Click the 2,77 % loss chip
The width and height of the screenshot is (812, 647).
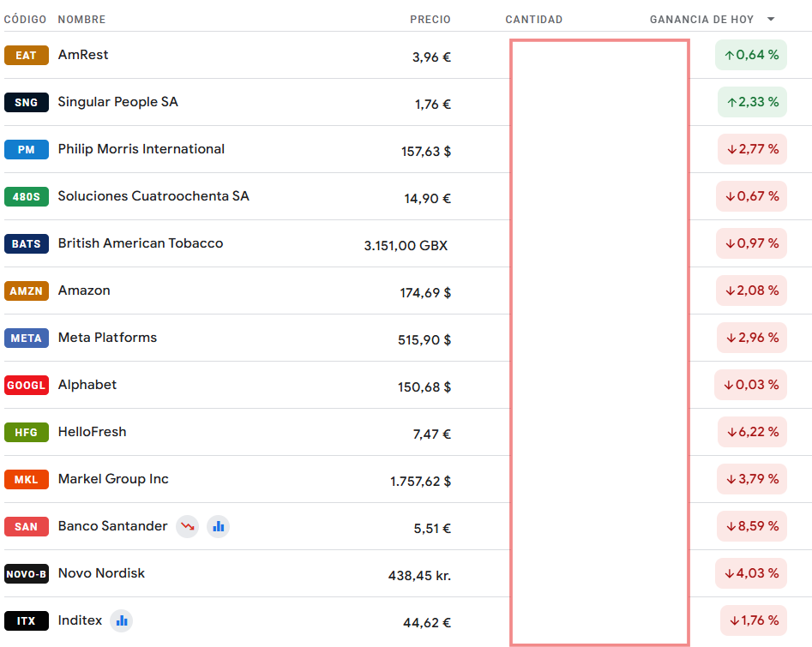(x=753, y=149)
